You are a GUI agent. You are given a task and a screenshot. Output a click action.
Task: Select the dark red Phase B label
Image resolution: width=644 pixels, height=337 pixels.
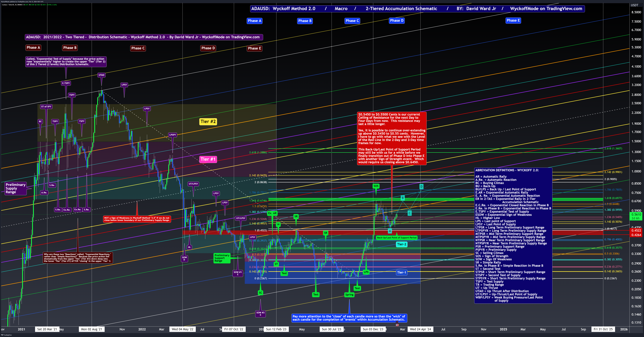[x=70, y=48]
